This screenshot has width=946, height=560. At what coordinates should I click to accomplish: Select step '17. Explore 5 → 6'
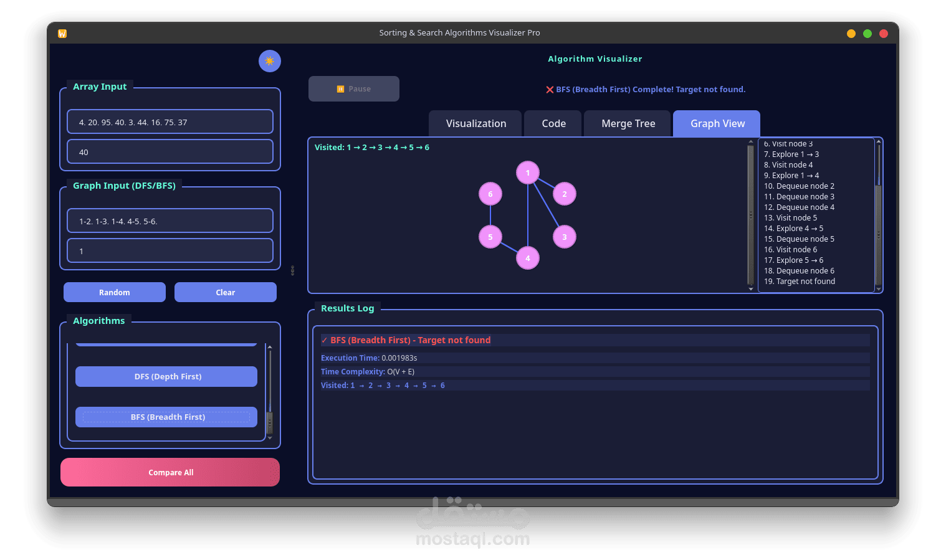pyautogui.click(x=794, y=260)
